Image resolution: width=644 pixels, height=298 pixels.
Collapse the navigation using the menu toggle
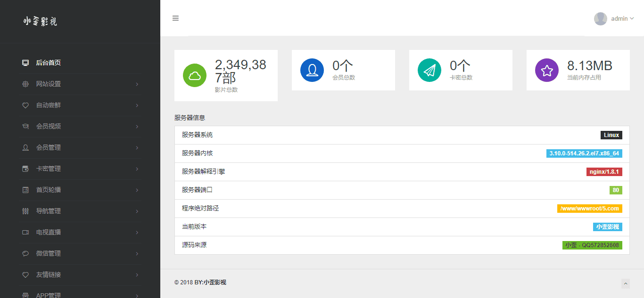tap(175, 18)
